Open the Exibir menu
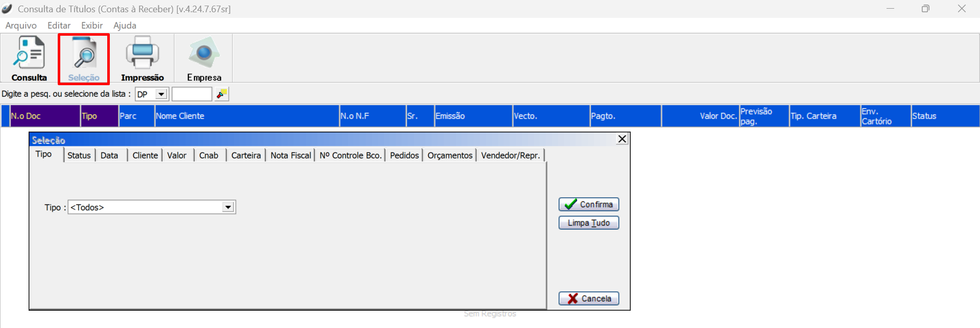This screenshot has width=980, height=328. (x=92, y=26)
